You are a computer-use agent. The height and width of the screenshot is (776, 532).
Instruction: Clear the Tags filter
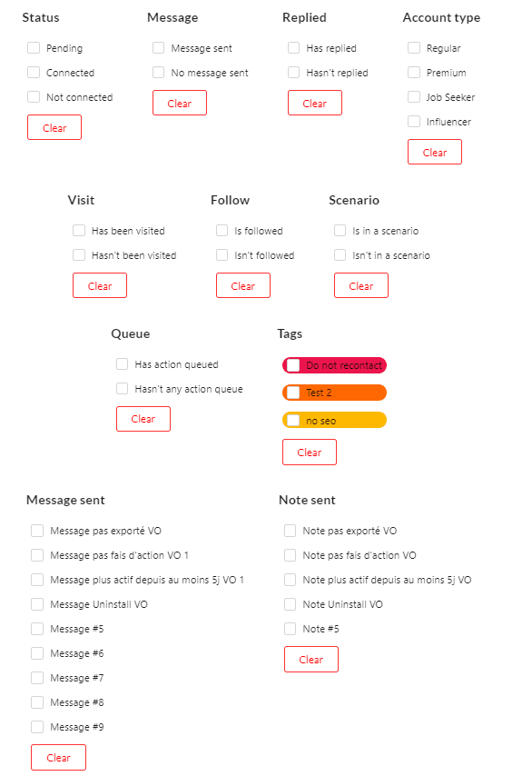click(310, 453)
